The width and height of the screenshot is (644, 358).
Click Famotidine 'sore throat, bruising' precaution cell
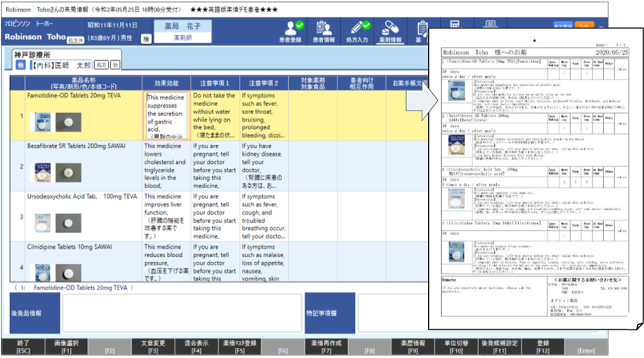click(264, 116)
